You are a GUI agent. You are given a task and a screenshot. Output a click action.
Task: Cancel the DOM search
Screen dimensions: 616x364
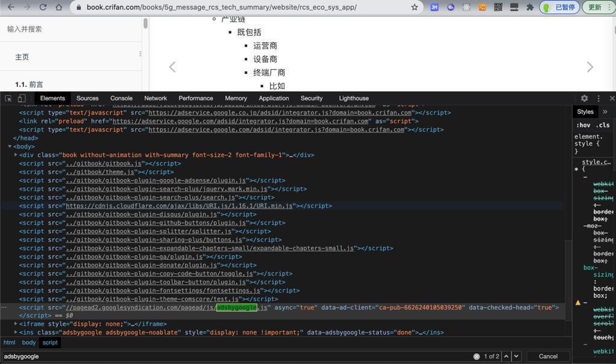pos(548,357)
